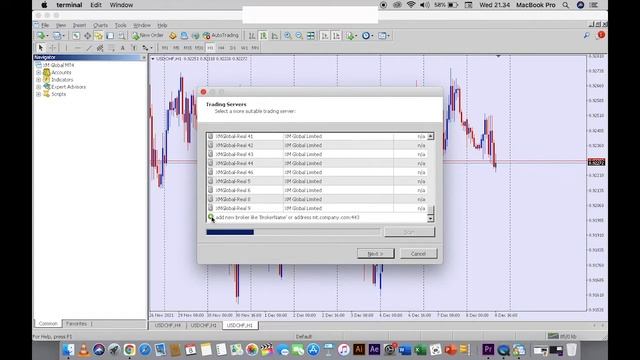Select the candlestick chart type icon
The width and height of the screenshot is (640, 360).
(263, 36)
